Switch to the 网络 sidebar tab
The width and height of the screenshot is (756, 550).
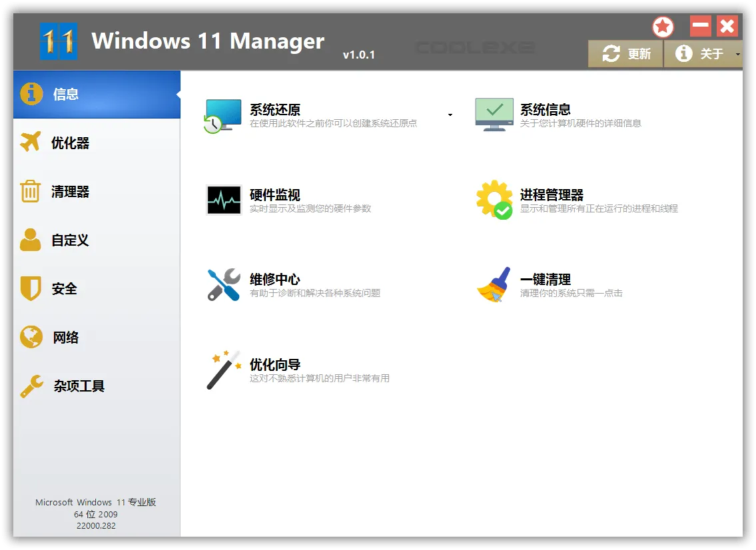click(97, 338)
